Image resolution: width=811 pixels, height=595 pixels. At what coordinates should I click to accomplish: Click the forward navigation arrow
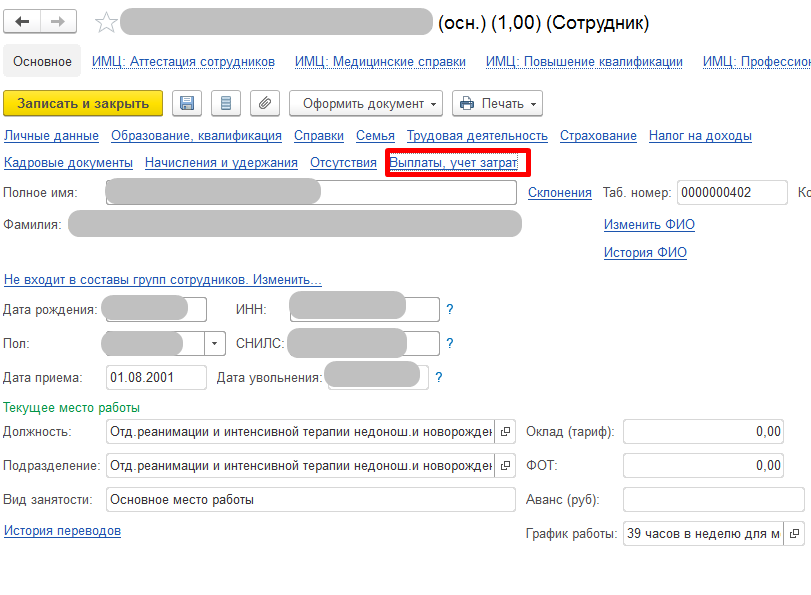point(57,22)
